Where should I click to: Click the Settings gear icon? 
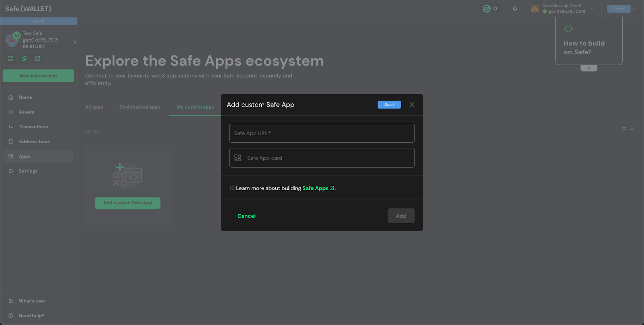[x=11, y=171]
